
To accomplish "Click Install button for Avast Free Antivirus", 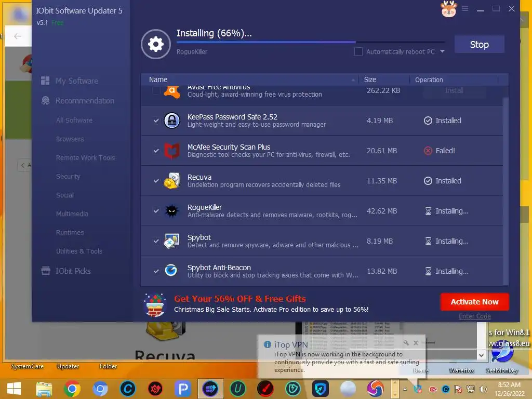I will click(454, 90).
